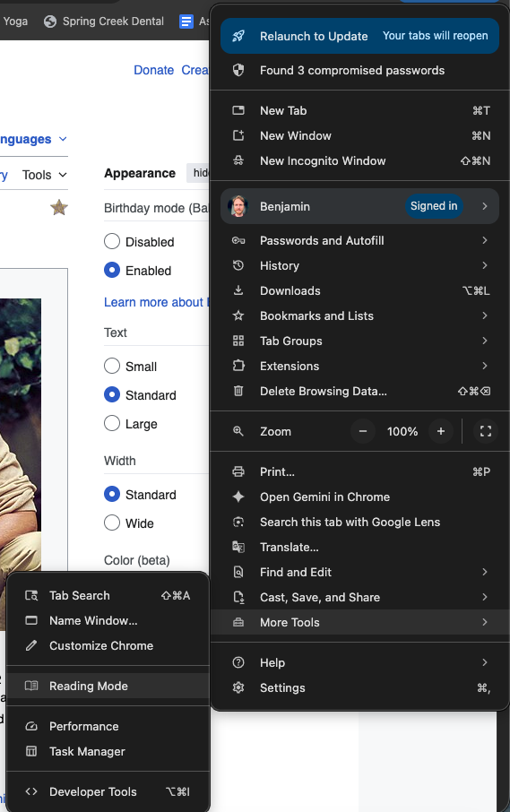Click the Translate icon

[x=238, y=547]
